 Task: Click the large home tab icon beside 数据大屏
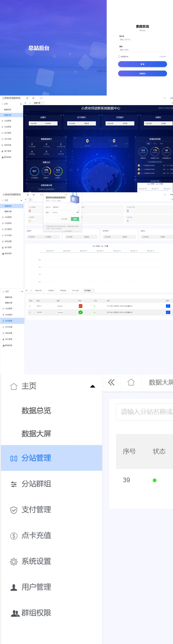131,382
